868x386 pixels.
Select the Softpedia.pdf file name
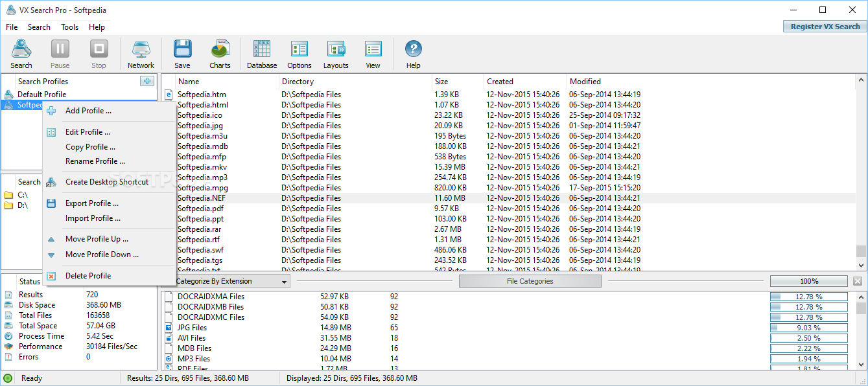(x=200, y=209)
